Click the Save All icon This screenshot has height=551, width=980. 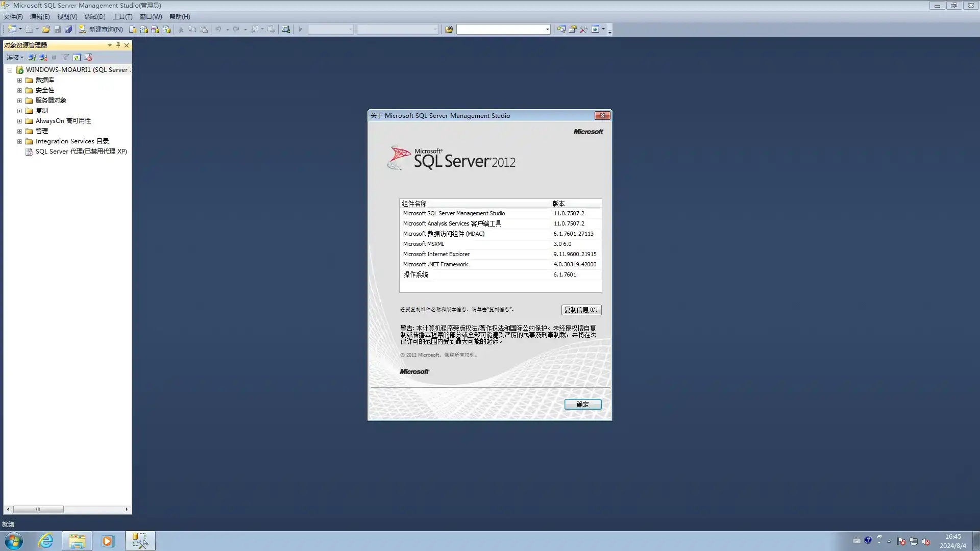(68, 30)
